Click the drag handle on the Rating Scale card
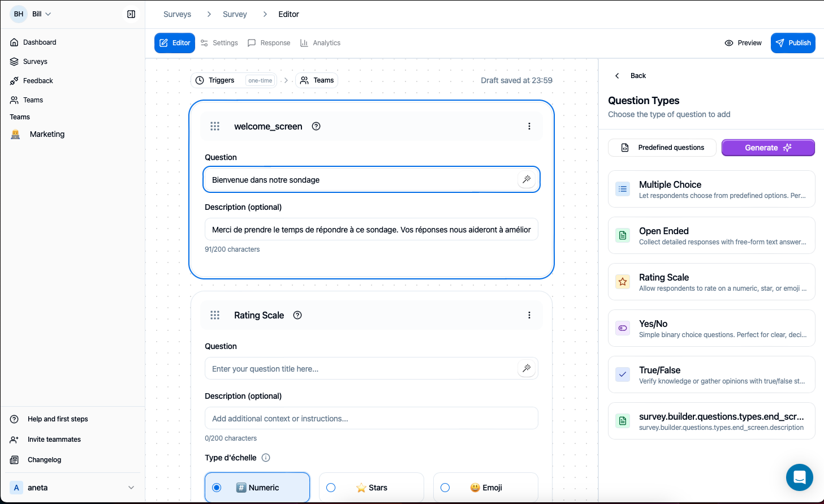The height and width of the screenshot is (504, 824). click(215, 315)
